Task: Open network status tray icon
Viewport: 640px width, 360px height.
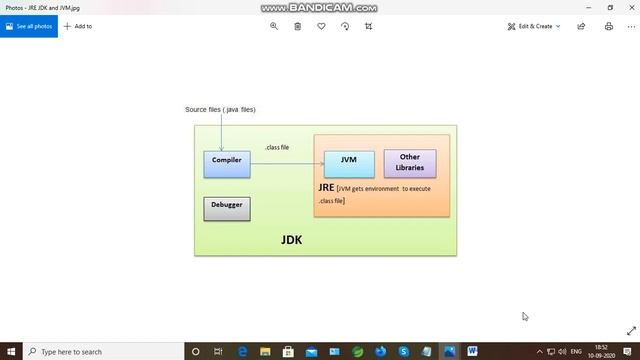Action: click(x=551, y=351)
